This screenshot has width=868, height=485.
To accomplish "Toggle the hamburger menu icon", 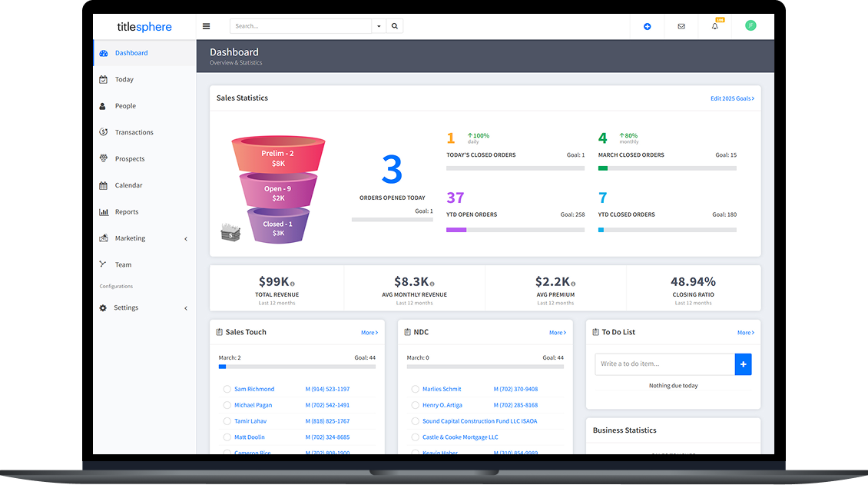I will [207, 26].
